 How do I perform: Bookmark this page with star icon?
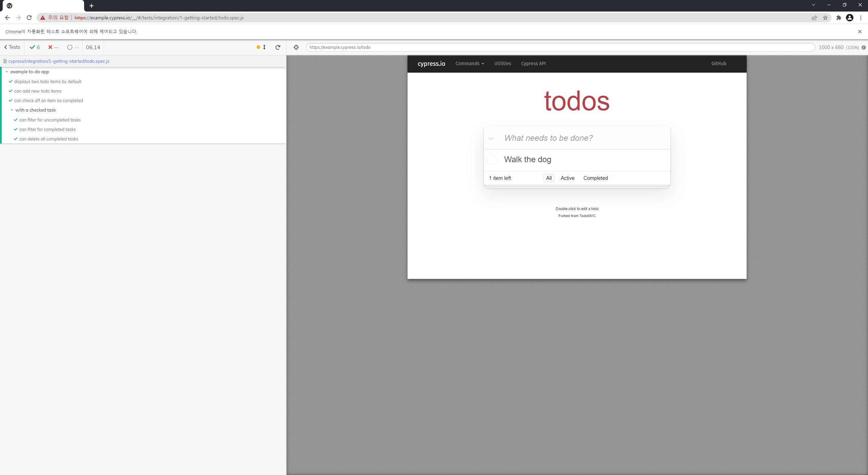tap(825, 18)
